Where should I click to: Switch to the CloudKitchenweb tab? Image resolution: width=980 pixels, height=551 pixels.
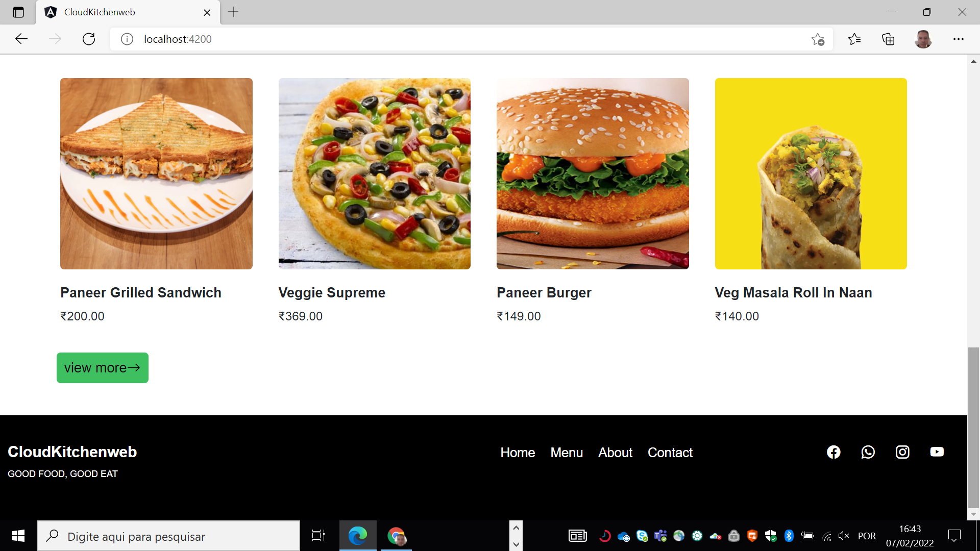(100, 12)
